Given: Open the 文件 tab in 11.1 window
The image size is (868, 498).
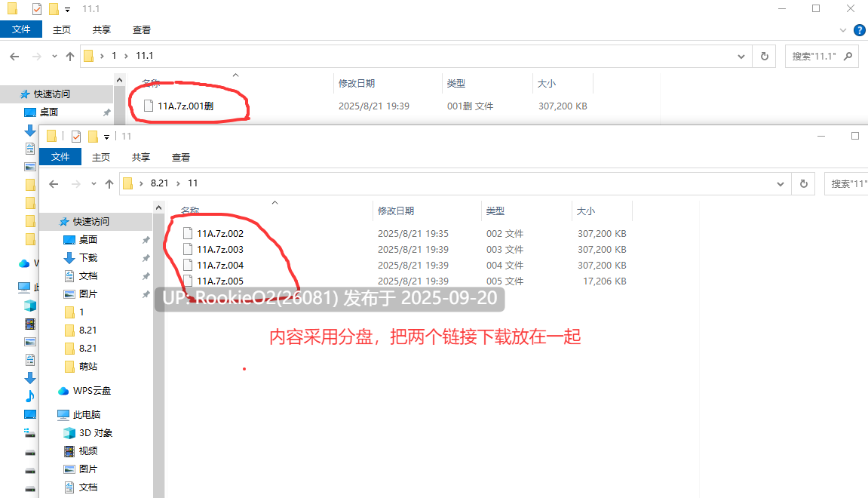Looking at the screenshot, I should coord(21,29).
